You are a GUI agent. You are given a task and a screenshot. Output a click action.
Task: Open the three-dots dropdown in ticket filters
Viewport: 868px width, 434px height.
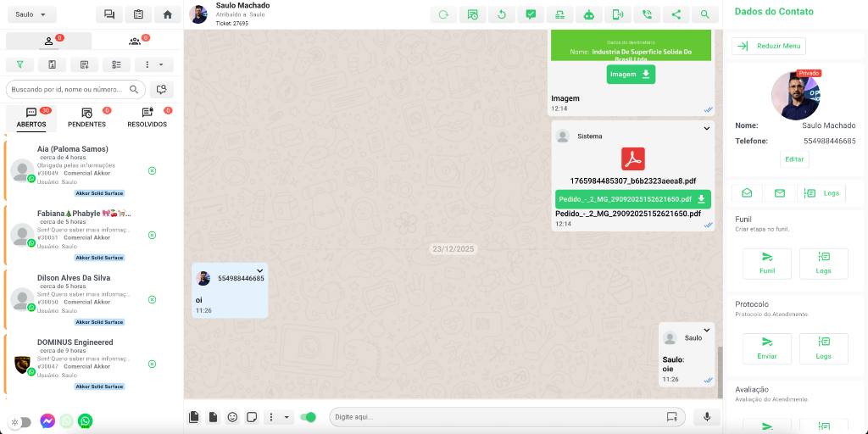coord(154,64)
